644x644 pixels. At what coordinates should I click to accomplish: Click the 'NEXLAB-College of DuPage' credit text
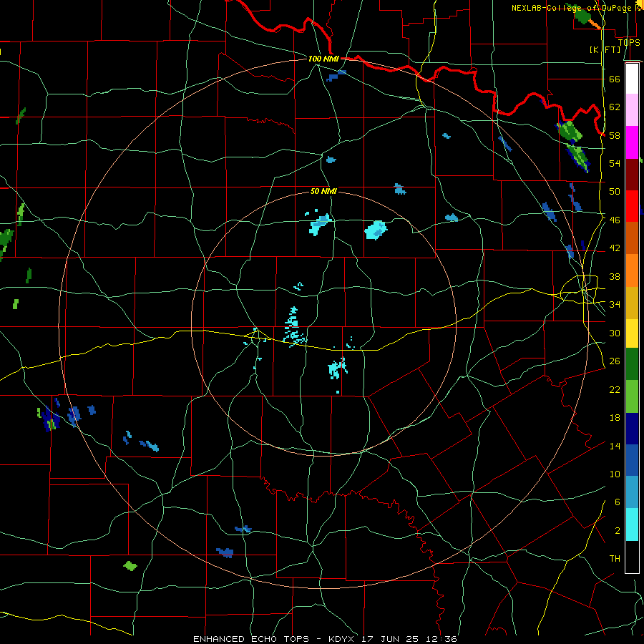(571, 8)
